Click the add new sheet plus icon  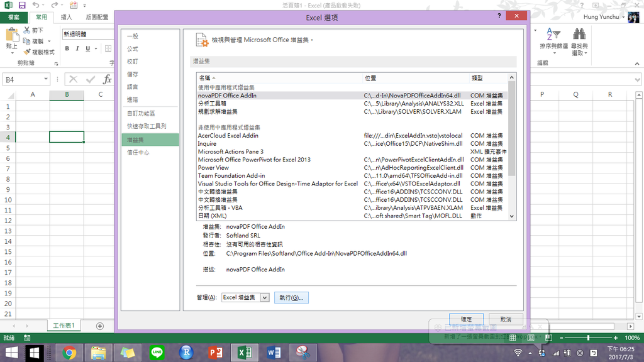point(100,326)
